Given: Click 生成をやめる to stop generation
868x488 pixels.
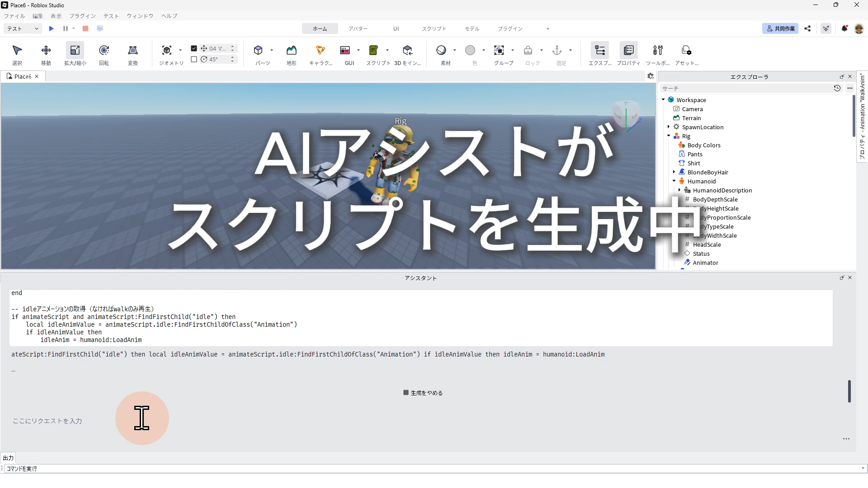Looking at the screenshot, I should click(x=423, y=393).
